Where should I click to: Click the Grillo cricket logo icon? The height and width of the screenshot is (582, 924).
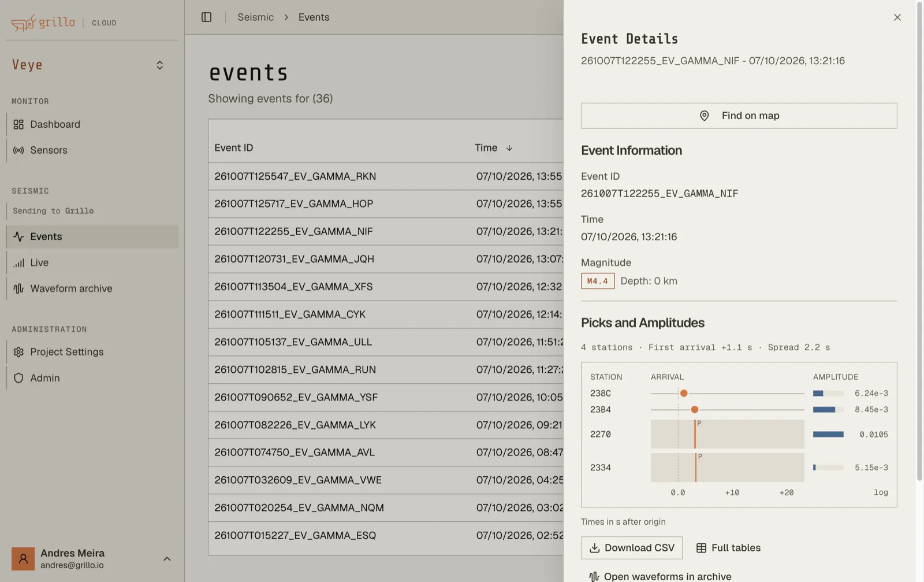click(x=24, y=23)
